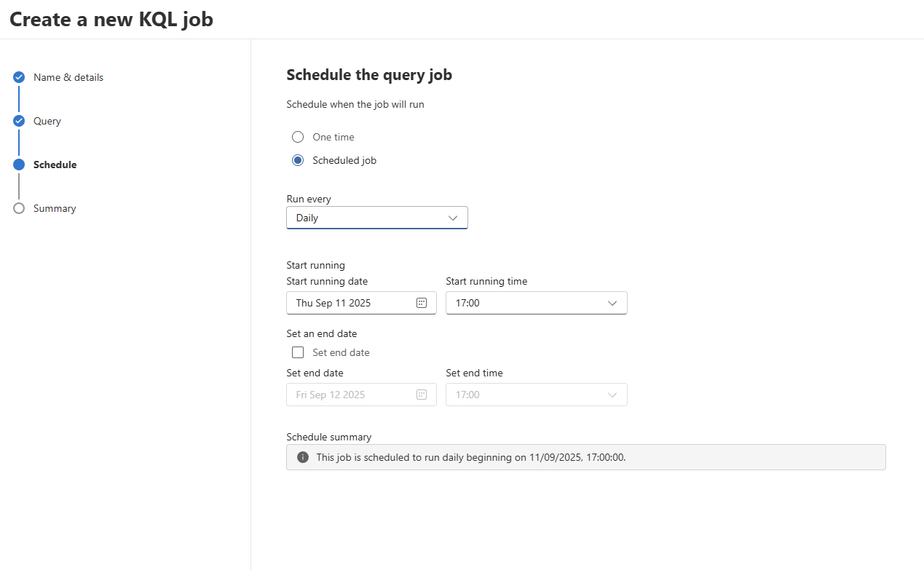
Task: Select the One time radio option
Action: 298,137
